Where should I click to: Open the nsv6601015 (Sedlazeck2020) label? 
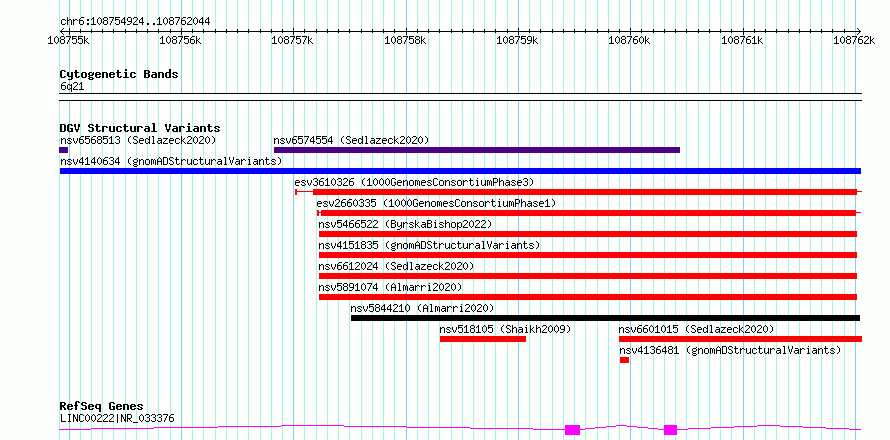click(x=696, y=329)
